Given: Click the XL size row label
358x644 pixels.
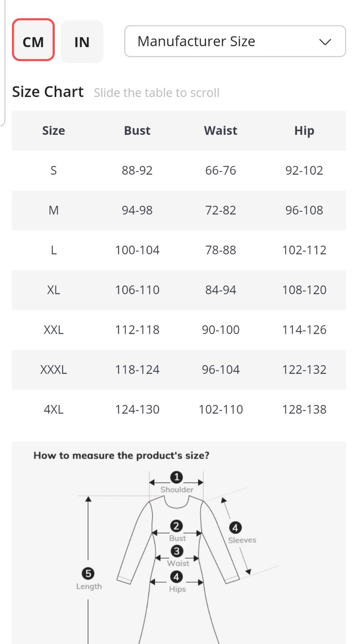Looking at the screenshot, I should [53, 290].
